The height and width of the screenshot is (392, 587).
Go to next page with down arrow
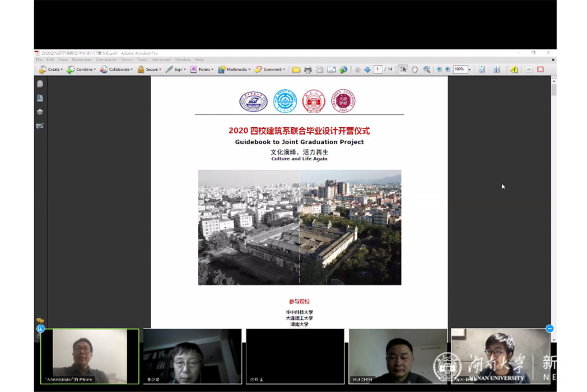(x=367, y=70)
